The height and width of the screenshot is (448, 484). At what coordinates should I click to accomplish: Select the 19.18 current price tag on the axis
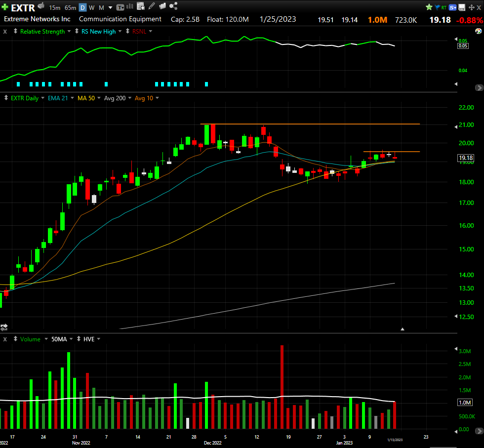click(x=465, y=158)
